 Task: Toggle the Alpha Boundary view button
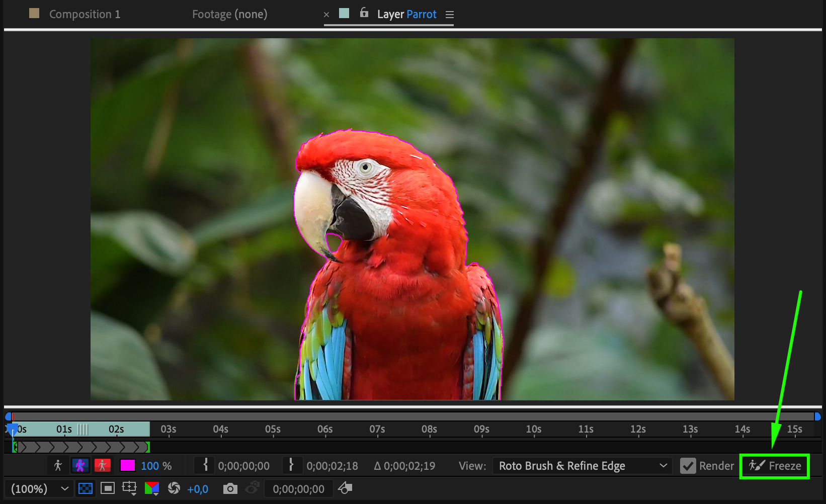coord(80,466)
